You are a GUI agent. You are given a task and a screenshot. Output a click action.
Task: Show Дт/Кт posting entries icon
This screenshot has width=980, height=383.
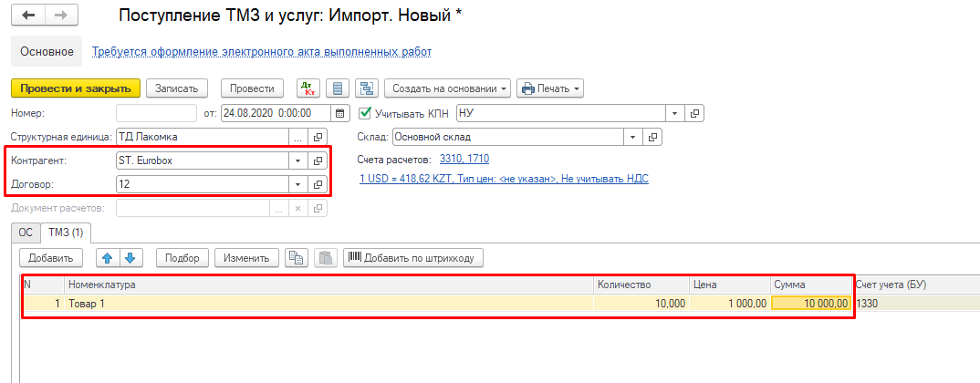coord(308,88)
